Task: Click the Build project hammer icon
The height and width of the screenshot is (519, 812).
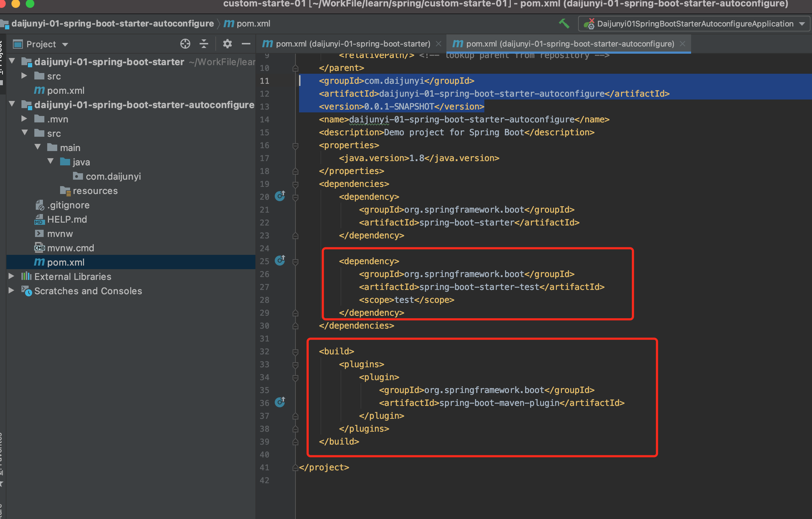Action: click(x=564, y=24)
